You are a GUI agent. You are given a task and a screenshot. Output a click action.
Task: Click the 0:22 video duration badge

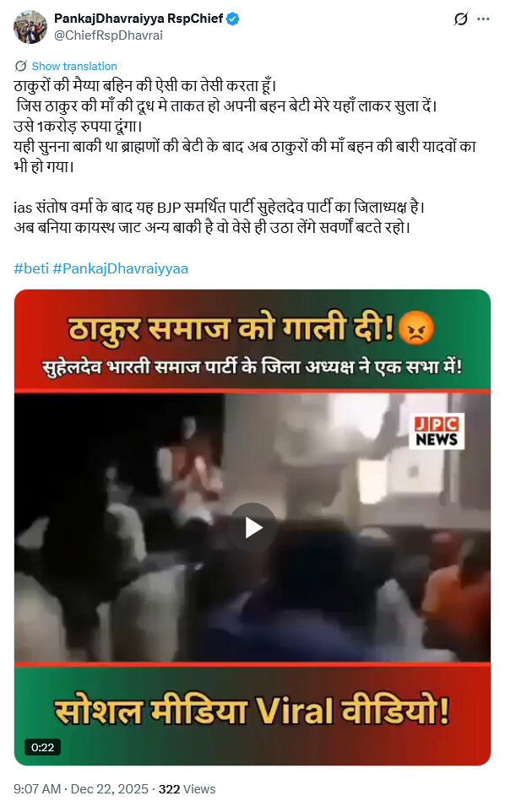coord(42,747)
